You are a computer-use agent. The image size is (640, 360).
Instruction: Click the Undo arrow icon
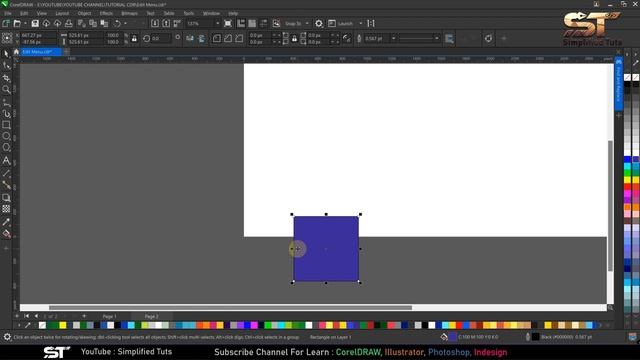click(x=118, y=23)
